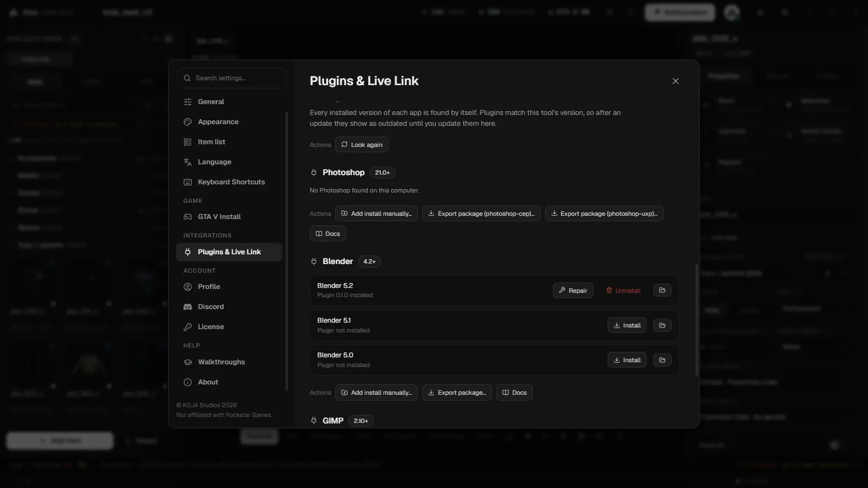The width and height of the screenshot is (868, 488).
Task: Click the GIMP plug icon
Action: [x=314, y=421]
